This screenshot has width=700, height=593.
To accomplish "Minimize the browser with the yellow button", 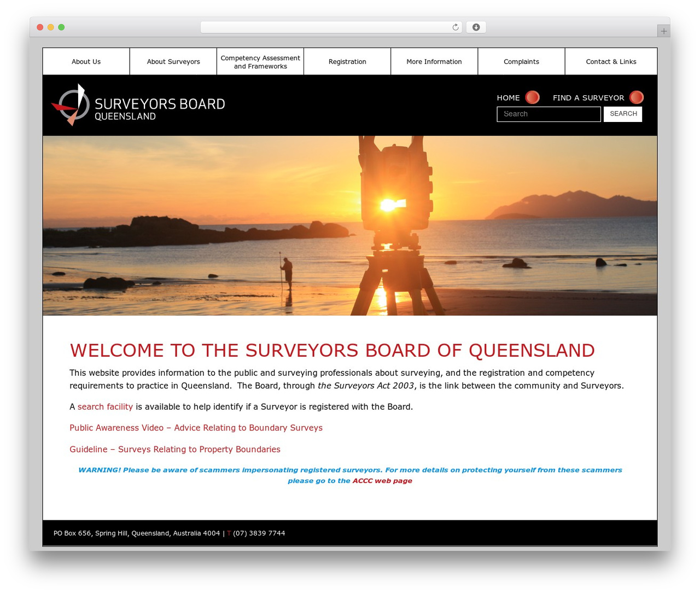I will (x=50, y=27).
